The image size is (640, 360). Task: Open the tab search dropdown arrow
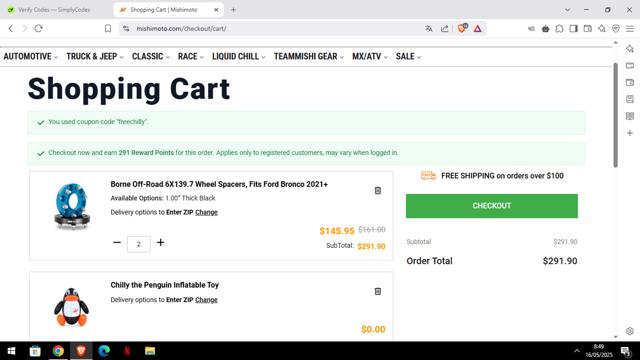click(567, 10)
